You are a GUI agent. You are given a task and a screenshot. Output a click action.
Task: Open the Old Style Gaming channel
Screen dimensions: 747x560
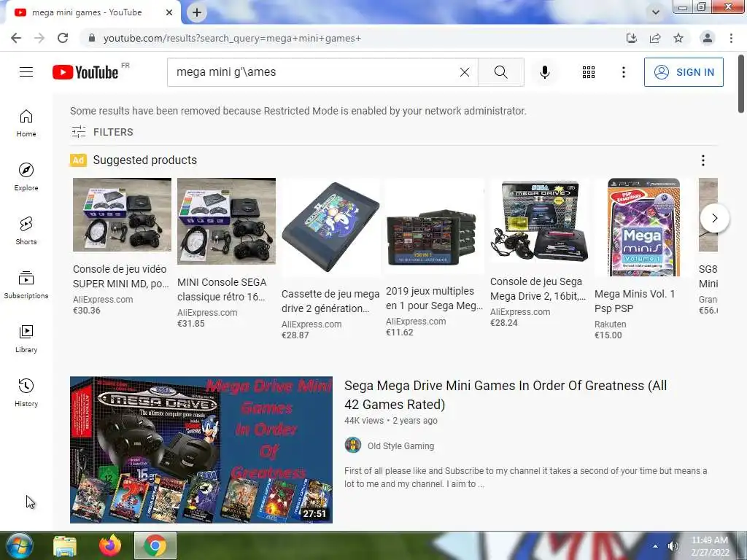point(400,446)
